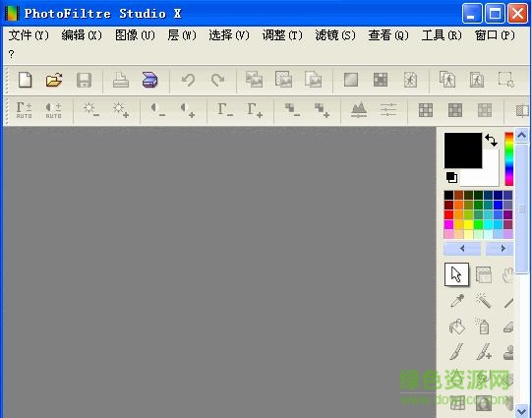The height and width of the screenshot is (418, 532).
Task: Increase brightness with sun plus icon
Action: click(x=120, y=110)
